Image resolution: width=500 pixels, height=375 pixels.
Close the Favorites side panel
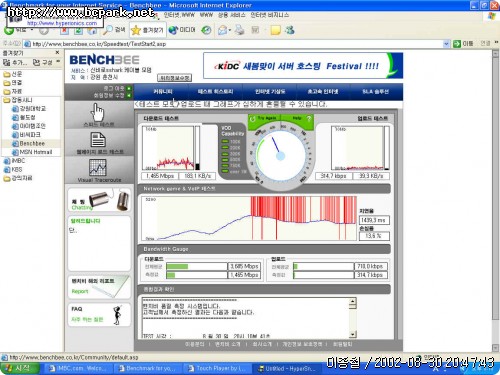[57, 53]
